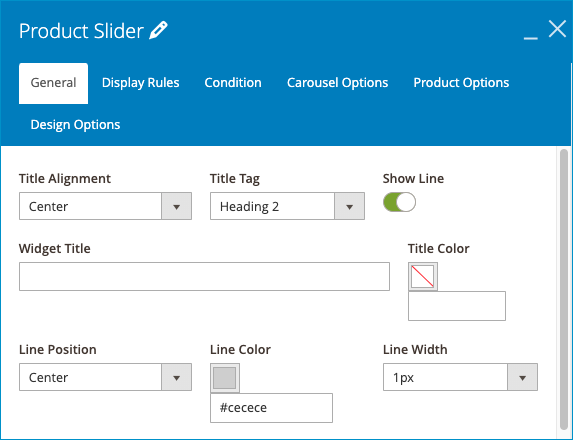Viewport: 573px width, 440px height.
Task: Minimize the Product Slider panel
Action: point(530,37)
